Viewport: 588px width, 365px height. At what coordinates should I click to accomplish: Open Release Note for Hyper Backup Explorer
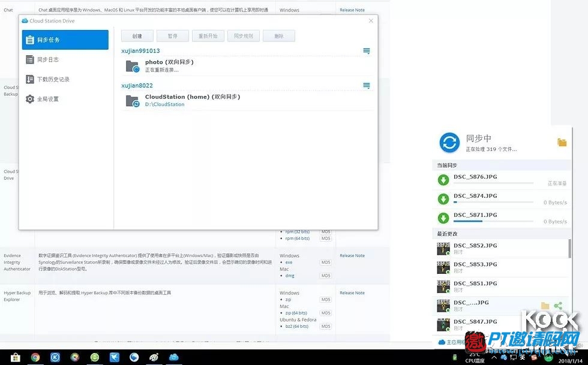click(x=352, y=293)
